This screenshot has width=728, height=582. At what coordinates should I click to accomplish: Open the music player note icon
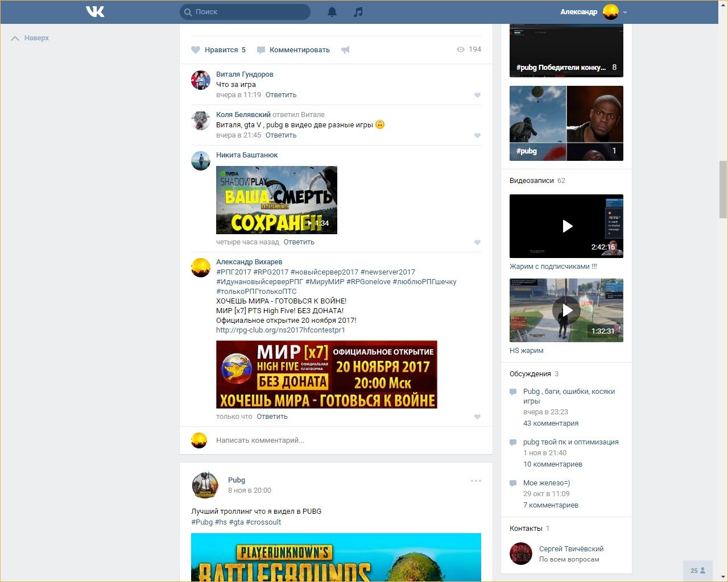358,11
